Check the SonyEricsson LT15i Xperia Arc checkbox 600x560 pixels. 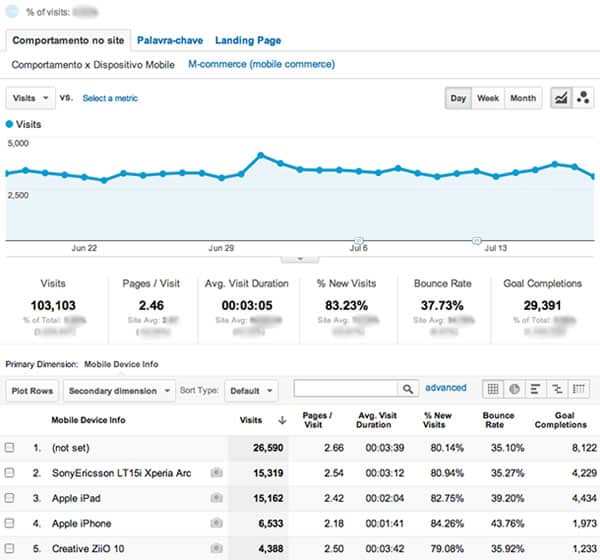(x=10, y=473)
